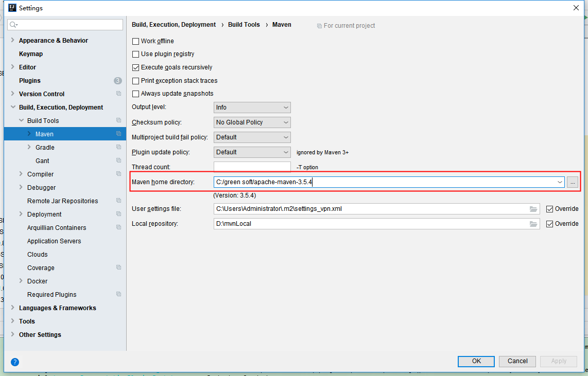Apply the settings changes
Image resolution: width=588 pixels, height=376 pixels.
[558, 361]
